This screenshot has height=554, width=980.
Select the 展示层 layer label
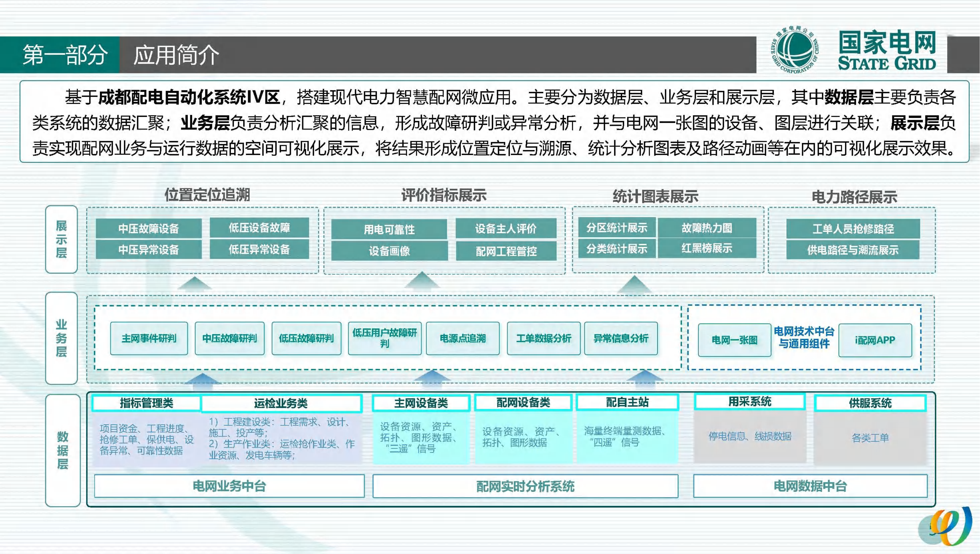(61, 239)
